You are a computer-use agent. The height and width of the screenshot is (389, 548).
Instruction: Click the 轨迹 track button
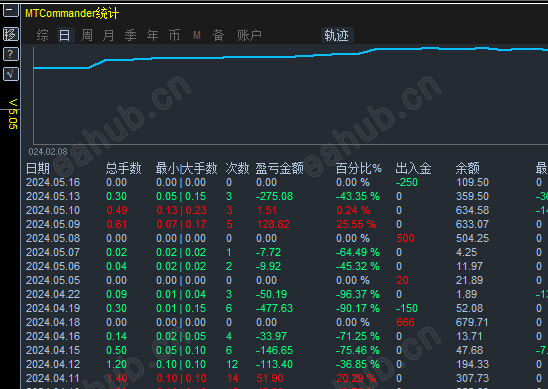(x=337, y=35)
